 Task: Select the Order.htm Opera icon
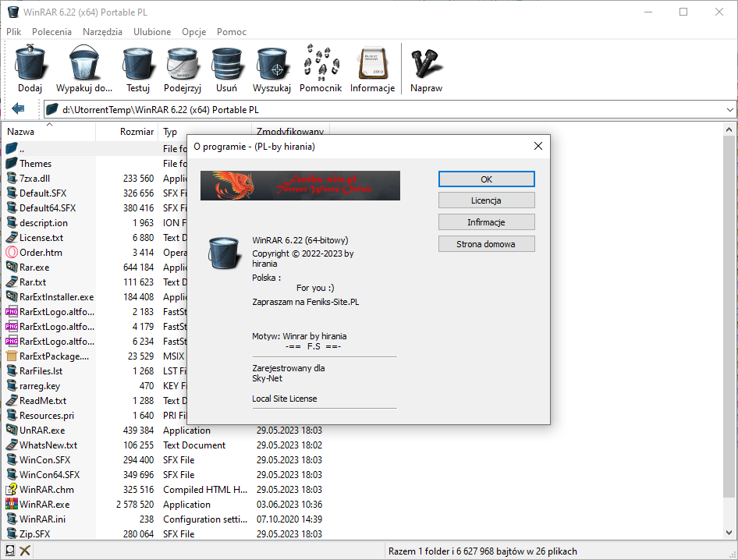[11, 252]
